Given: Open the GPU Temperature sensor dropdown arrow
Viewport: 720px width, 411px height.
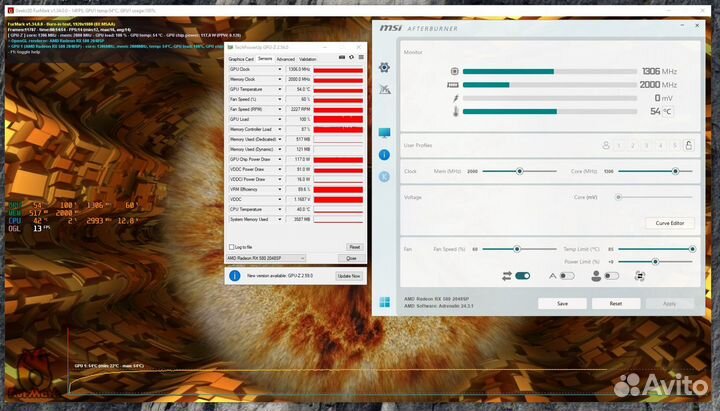Looking at the screenshot, I should coord(280,90).
